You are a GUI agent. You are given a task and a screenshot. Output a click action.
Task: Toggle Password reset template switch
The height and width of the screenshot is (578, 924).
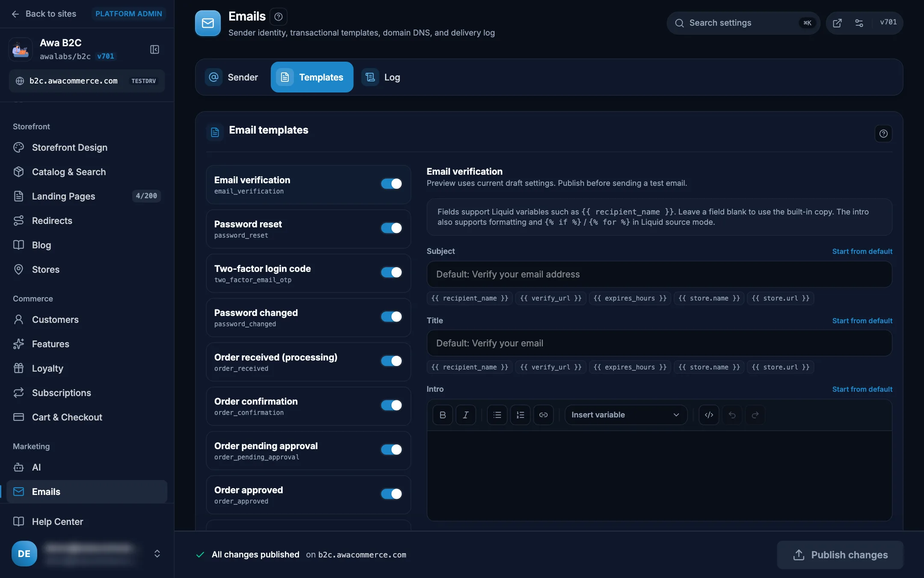[391, 228]
